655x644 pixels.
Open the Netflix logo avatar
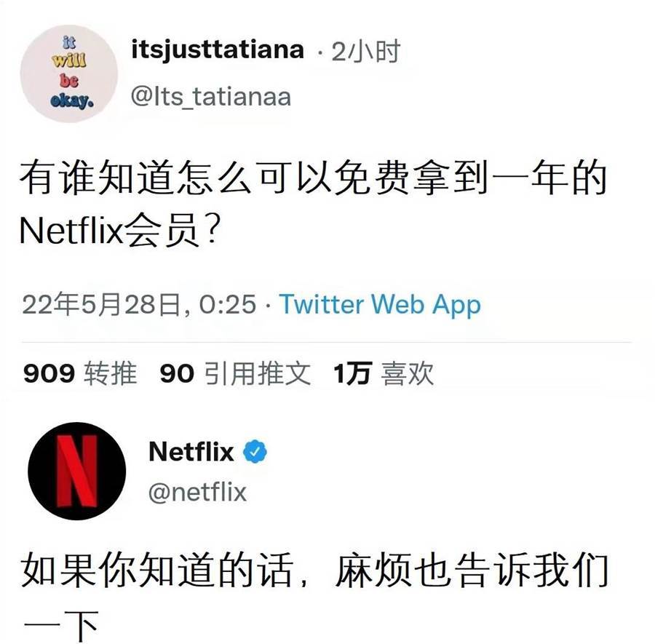point(77,471)
